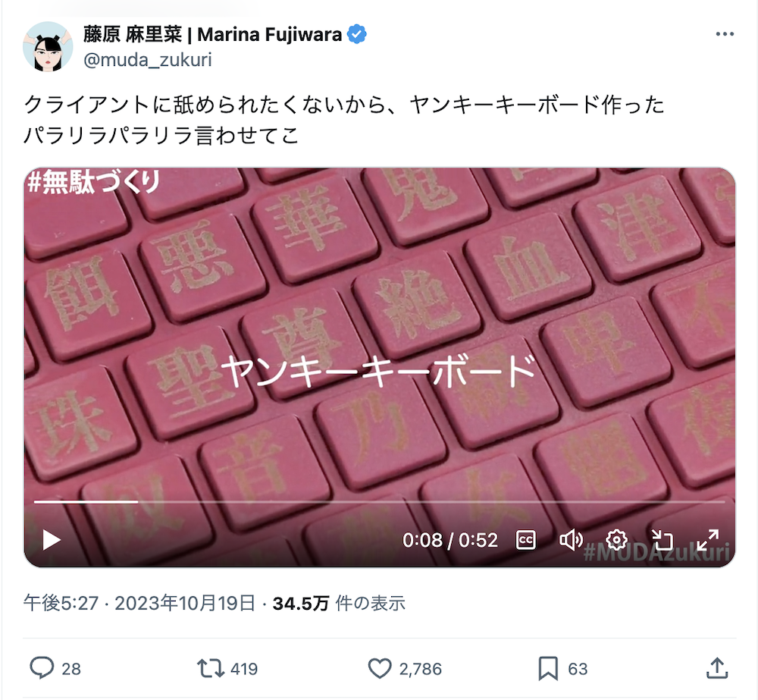Click the blue verified badge

click(x=357, y=34)
